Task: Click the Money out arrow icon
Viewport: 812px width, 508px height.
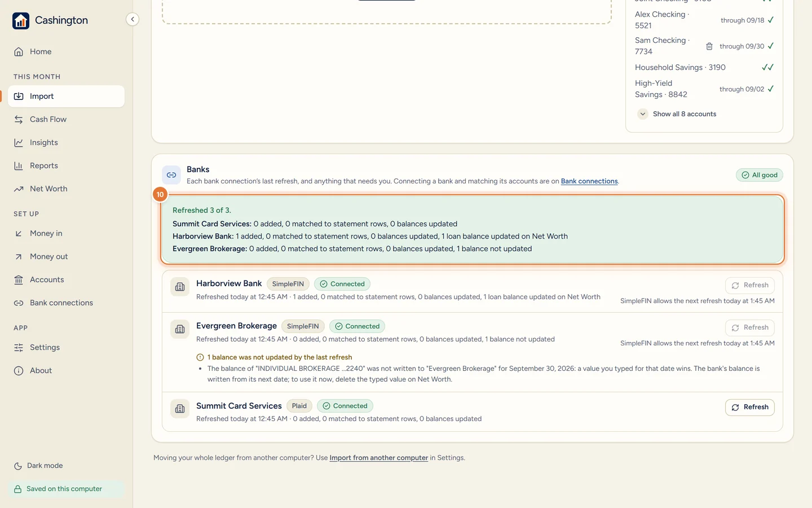Action: [x=19, y=256]
